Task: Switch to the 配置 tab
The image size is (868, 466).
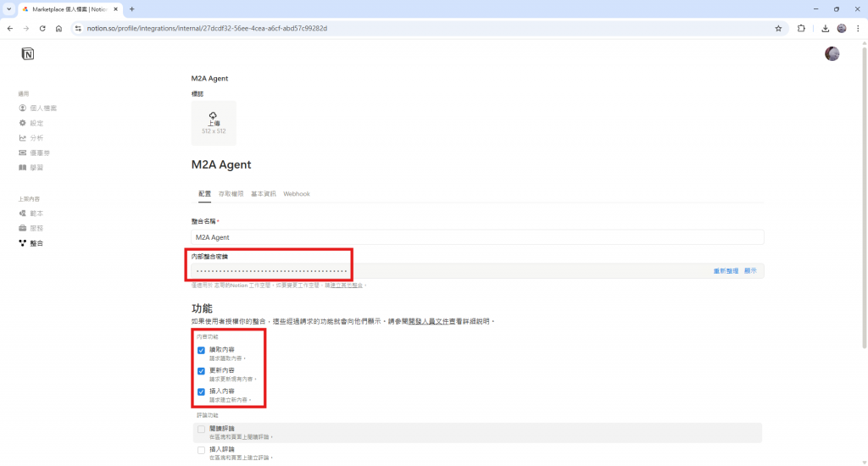Action: [204, 194]
